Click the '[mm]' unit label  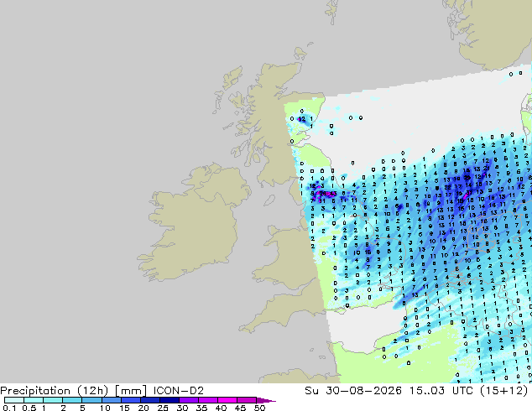[131, 391]
